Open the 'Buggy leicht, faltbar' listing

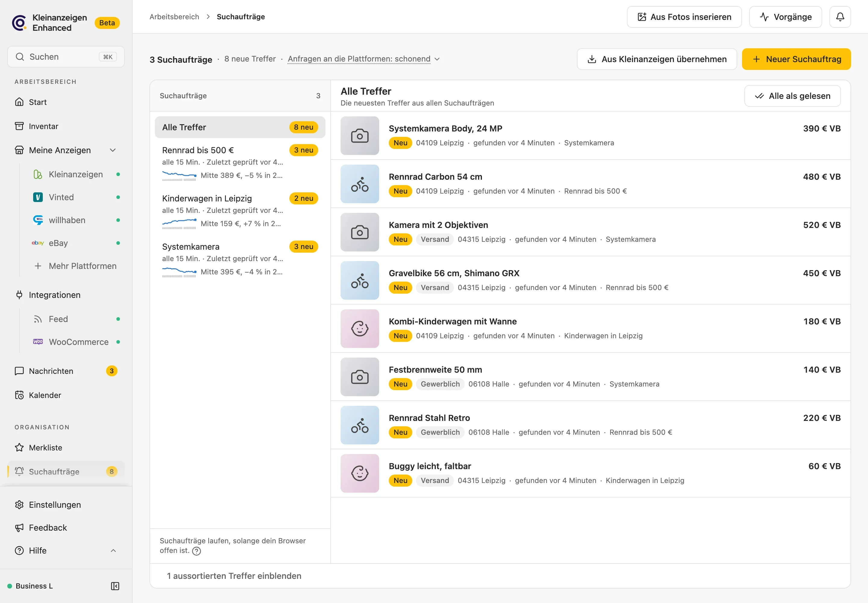(591, 473)
